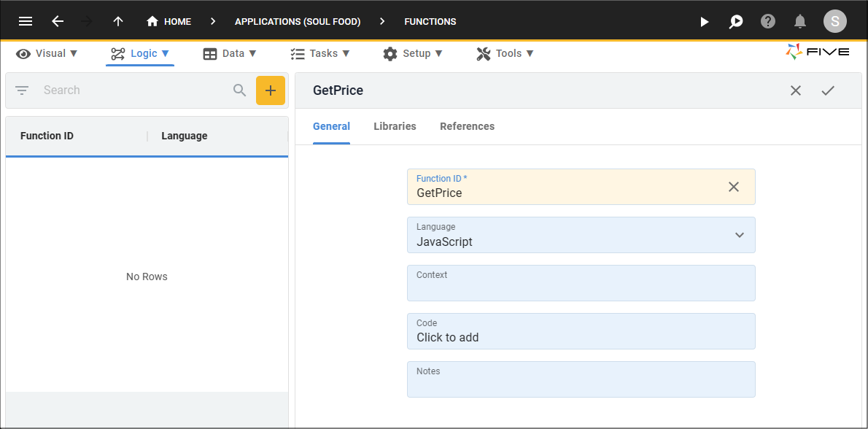View notifications via the bell icon
This screenshot has width=868, height=429.
[800, 22]
